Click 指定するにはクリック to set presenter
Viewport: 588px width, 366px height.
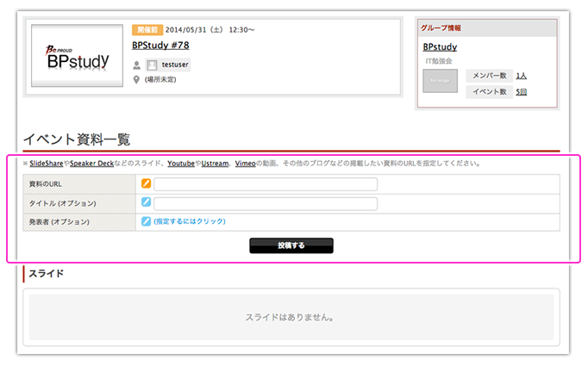point(190,221)
